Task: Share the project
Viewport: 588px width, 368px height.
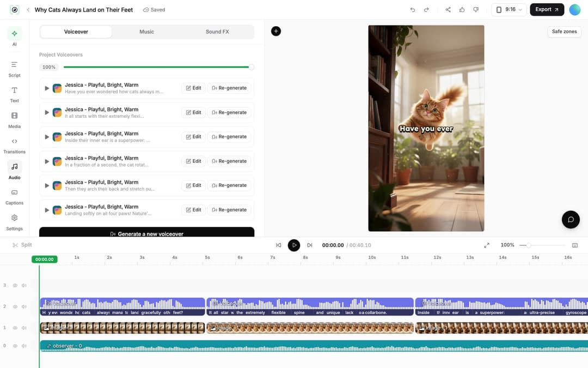Action: pyautogui.click(x=448, y=10)
